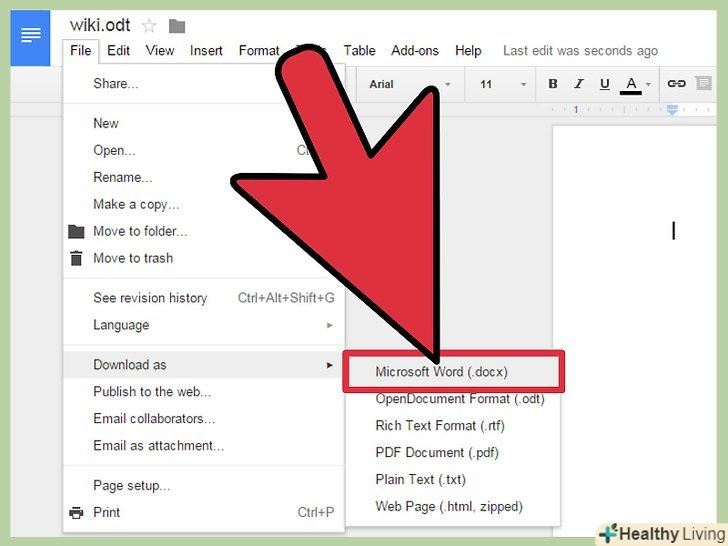Open the Arial font dropdown
728x546 pixels.
(410, 84)
